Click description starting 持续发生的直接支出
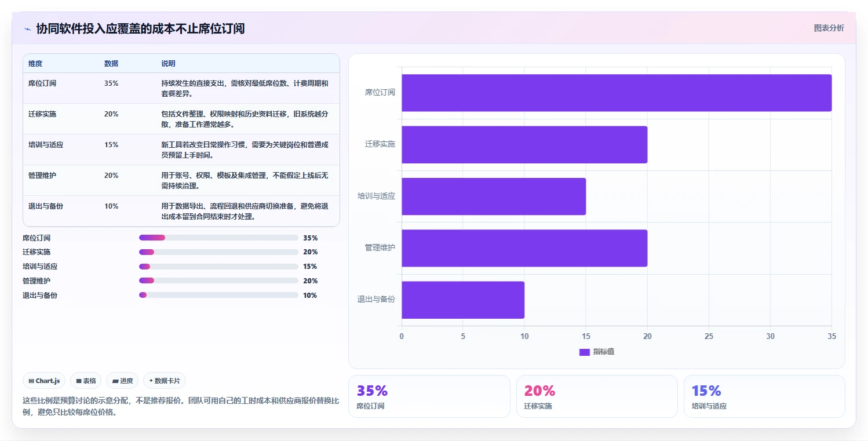868x441 pixels. coord(245,88)
